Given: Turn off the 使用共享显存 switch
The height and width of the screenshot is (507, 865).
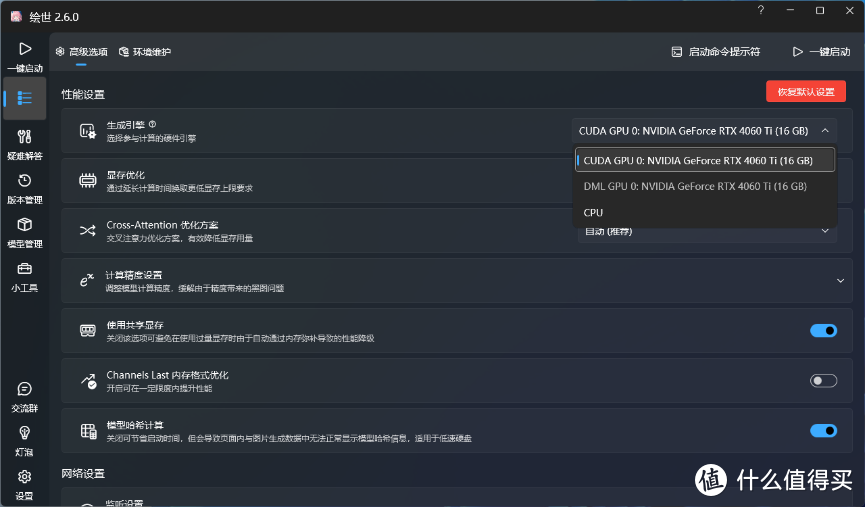Looking at the screenshot, I should 824,330.
